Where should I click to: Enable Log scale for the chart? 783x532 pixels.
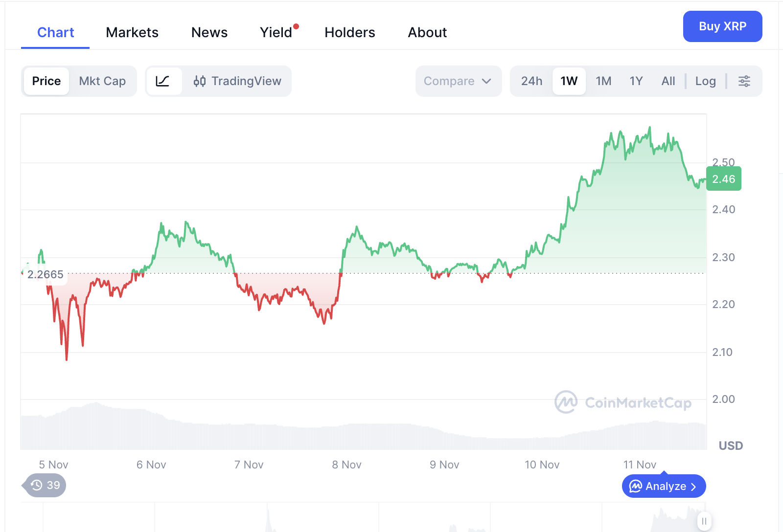705,81
